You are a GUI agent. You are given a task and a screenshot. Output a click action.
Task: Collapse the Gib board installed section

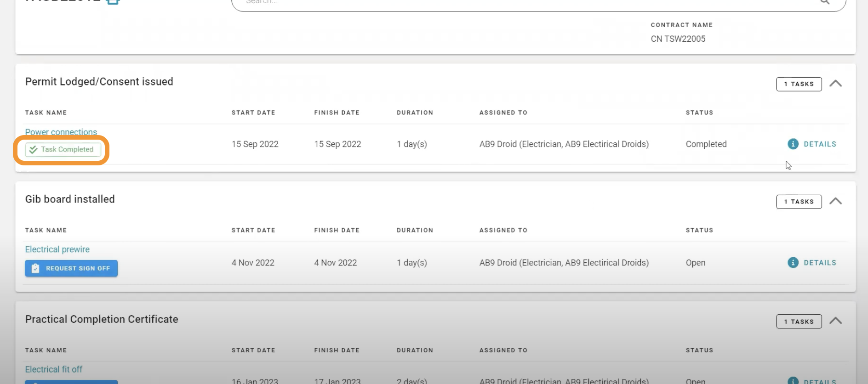(835, 201)
